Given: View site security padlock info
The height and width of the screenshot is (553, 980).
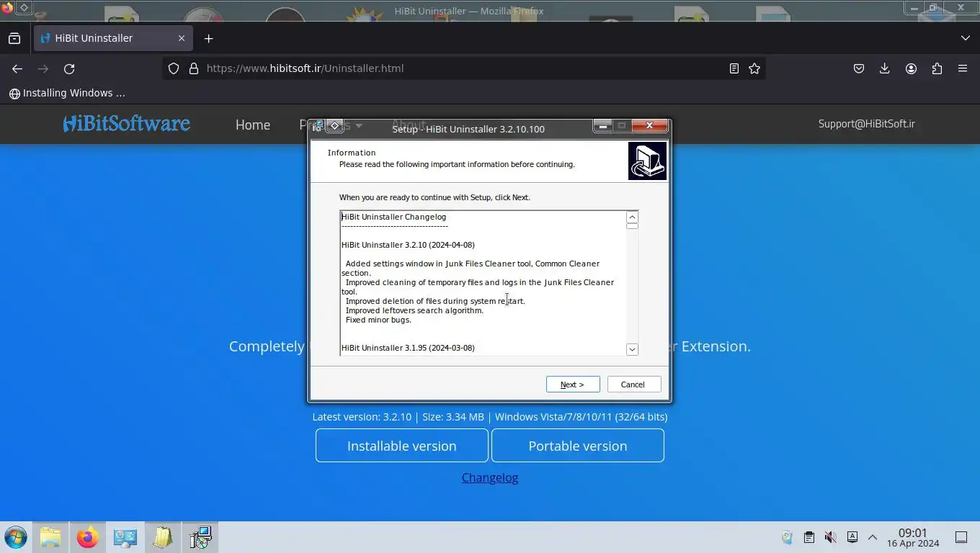Looking at the screenshot, I should [193, 68].
